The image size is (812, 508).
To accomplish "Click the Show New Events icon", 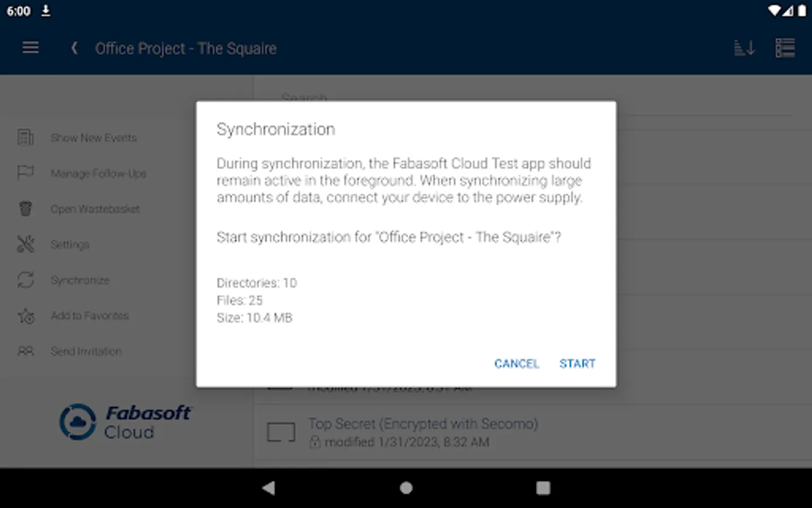I will pos(25,137).
